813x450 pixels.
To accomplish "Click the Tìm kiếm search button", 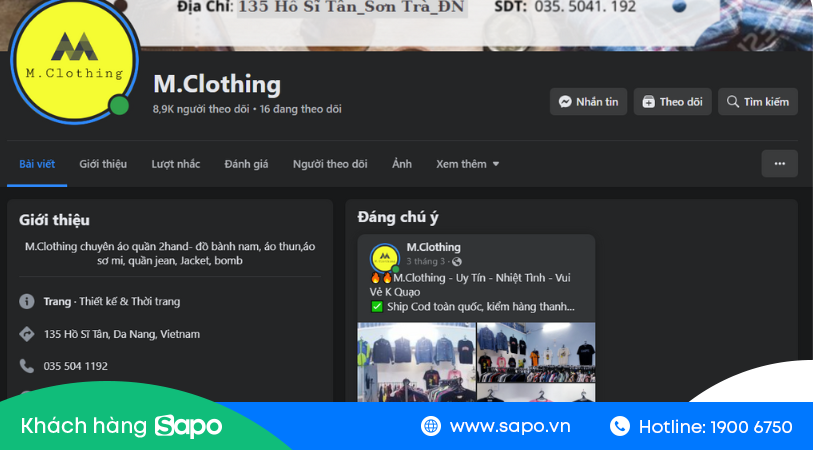I will pyautogui.click(x=758, y=102).
